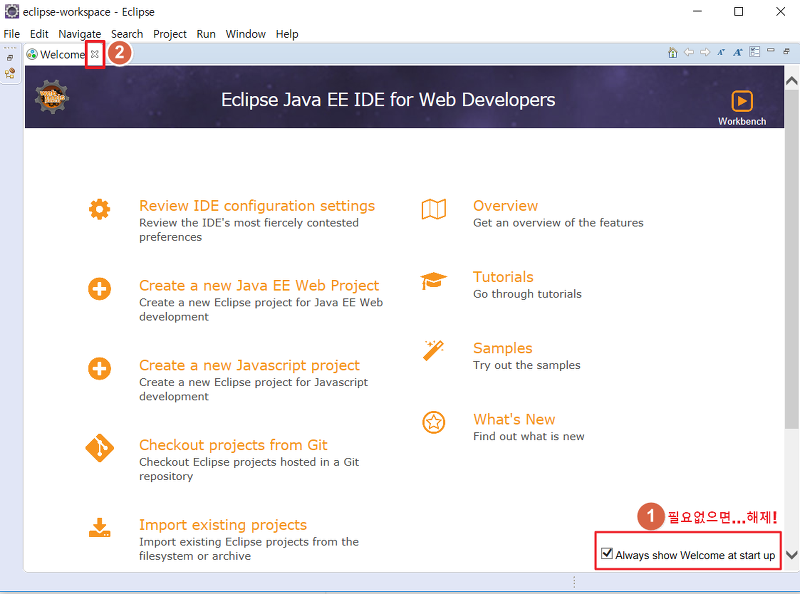
Task: Click the Eclipse application icon in the title bar
Action: click(x=11, y=11)
